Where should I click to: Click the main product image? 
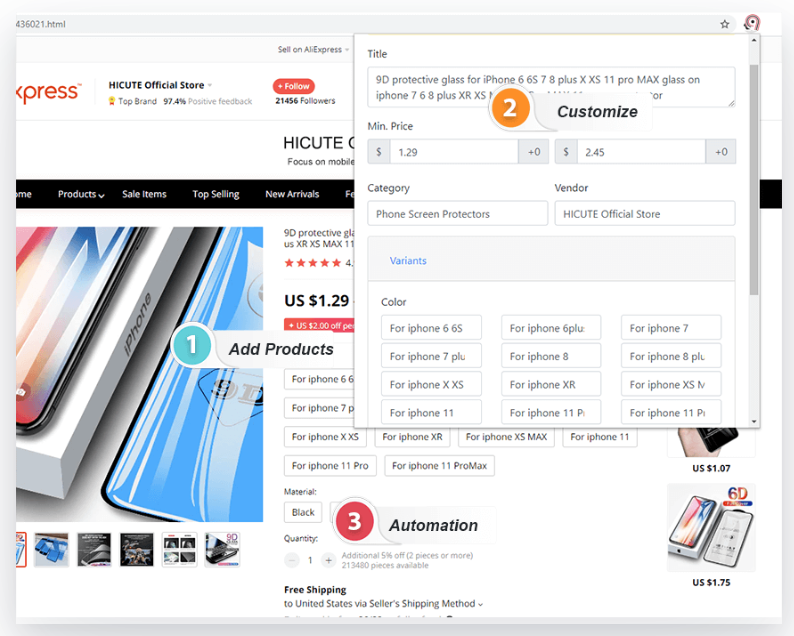tap(139, 374)
